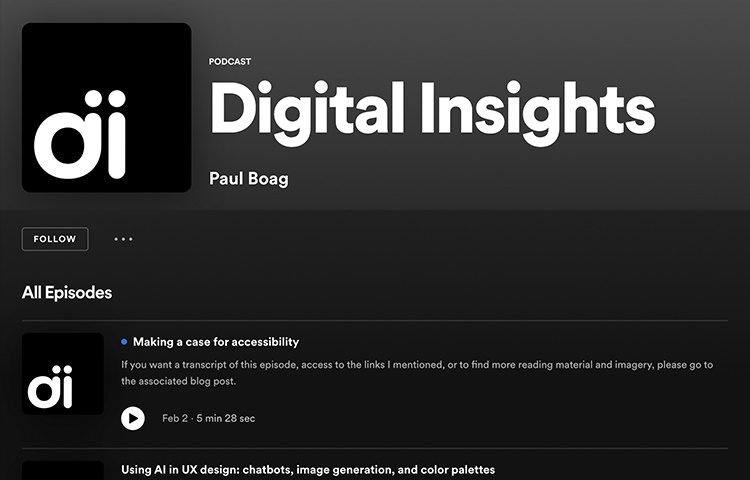Click the Feb 2 episode date label
Image resolution: width=750 pixels, height=480 pixels.
tap(175, 418)
